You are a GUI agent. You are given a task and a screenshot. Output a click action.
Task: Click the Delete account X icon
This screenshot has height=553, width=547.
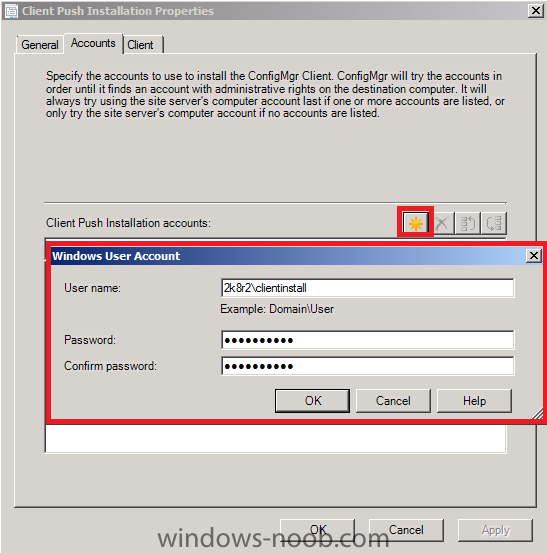coord(442,223)
